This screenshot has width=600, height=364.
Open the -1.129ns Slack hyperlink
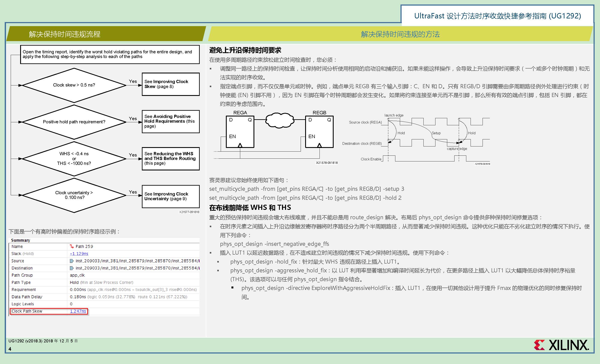point(79,254)
